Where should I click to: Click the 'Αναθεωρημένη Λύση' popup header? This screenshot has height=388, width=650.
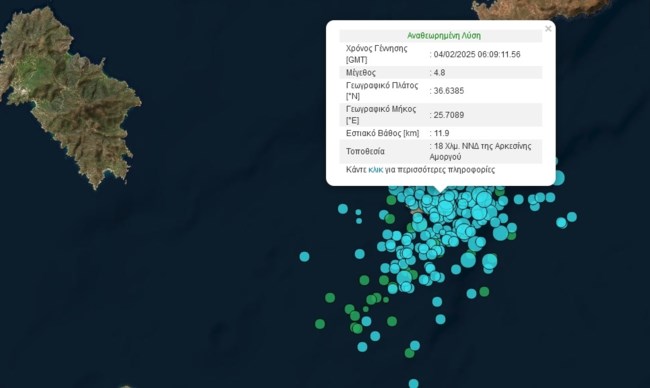444,36
